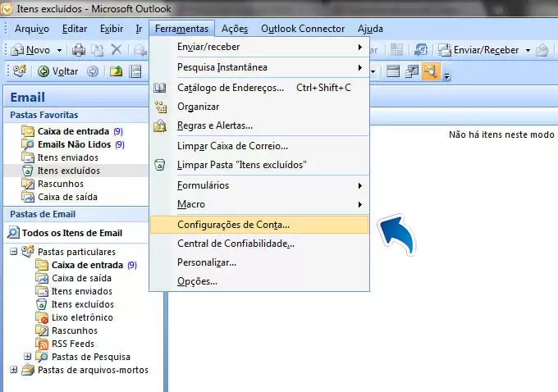Expand Pastas de arquivos-mortos node
This screenshot has height=392, width=558.
13,370
